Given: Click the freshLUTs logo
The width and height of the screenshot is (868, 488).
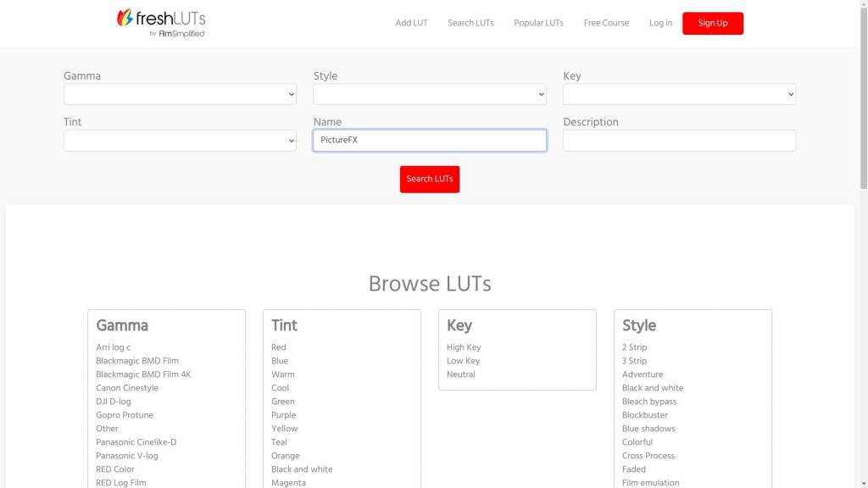Looking at the screenshot, I should pos(161,23).
